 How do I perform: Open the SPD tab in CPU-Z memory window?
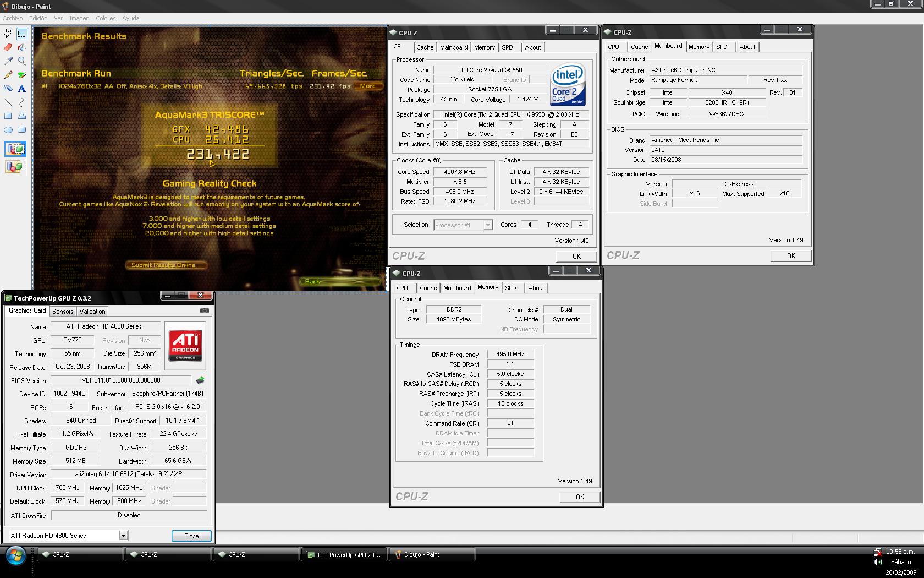point(511,288)
